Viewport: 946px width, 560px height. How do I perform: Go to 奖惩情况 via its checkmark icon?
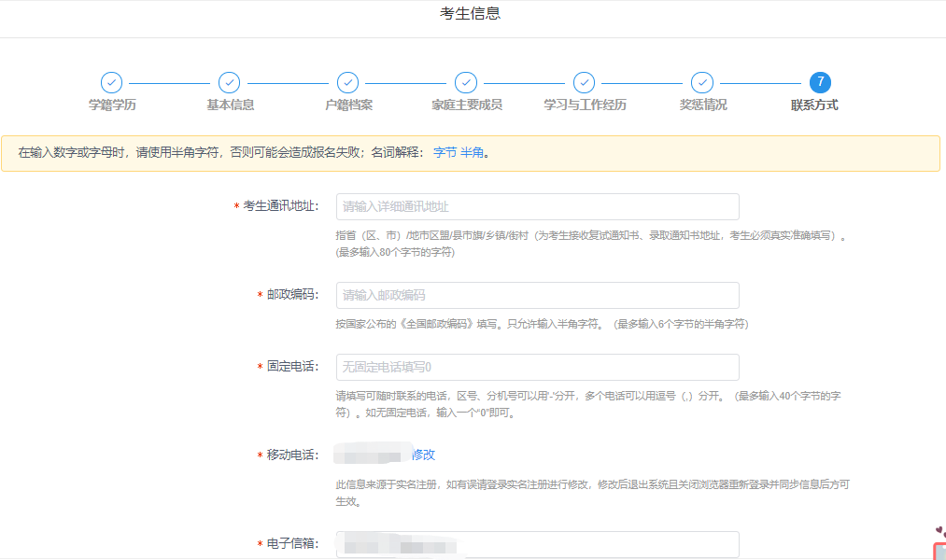(702, 82)
